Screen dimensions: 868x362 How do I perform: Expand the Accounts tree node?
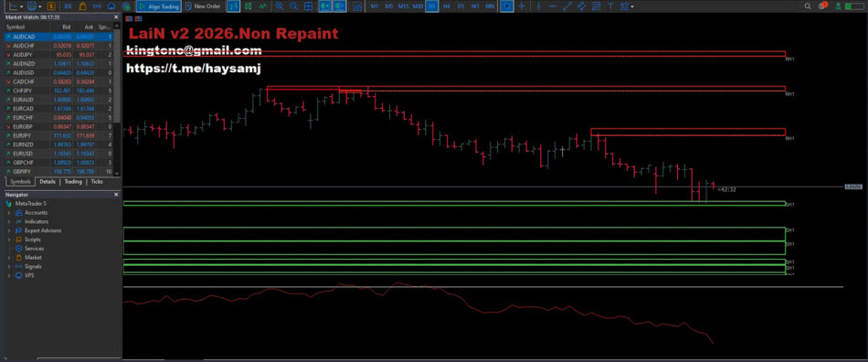9,213
